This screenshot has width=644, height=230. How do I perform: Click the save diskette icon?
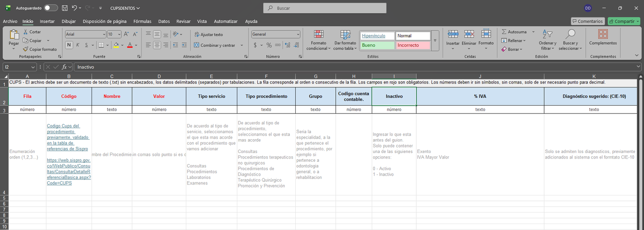click(64, 8)
